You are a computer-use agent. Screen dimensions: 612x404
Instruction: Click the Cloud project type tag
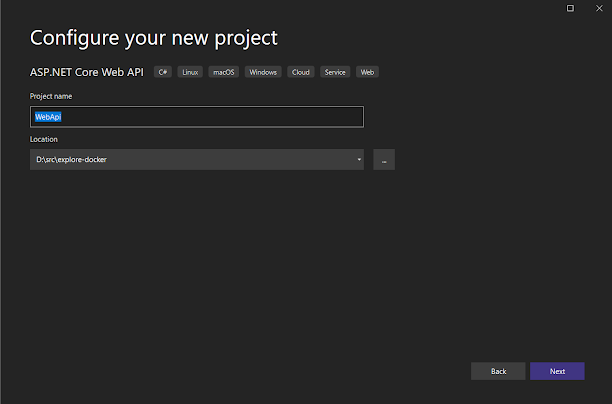pos(301,72)
